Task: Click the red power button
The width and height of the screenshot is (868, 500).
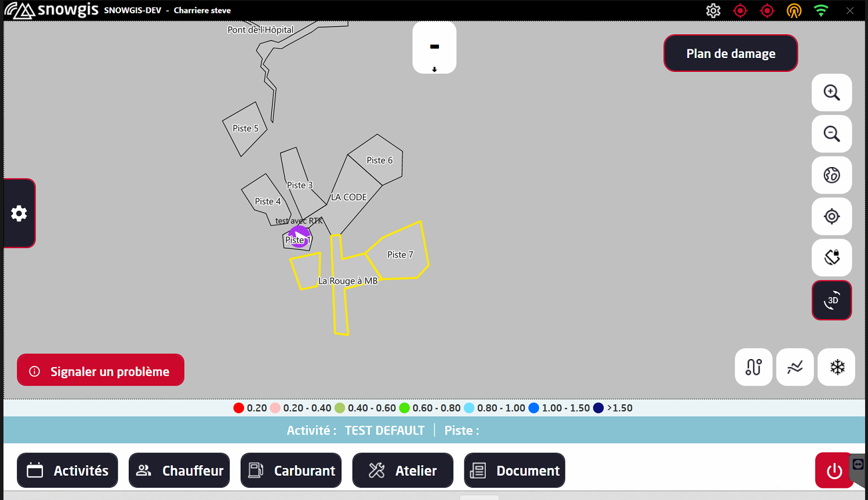Action: (834, 470)
